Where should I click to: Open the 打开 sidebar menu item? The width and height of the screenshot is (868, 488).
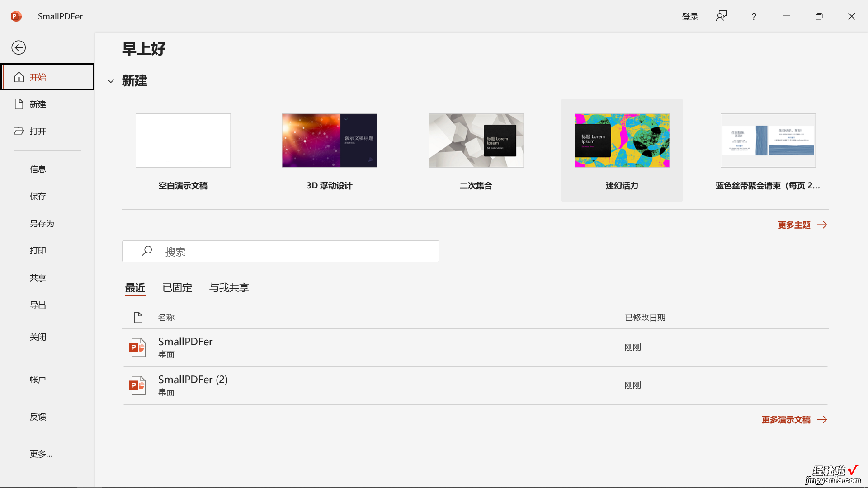coord(47,131)
